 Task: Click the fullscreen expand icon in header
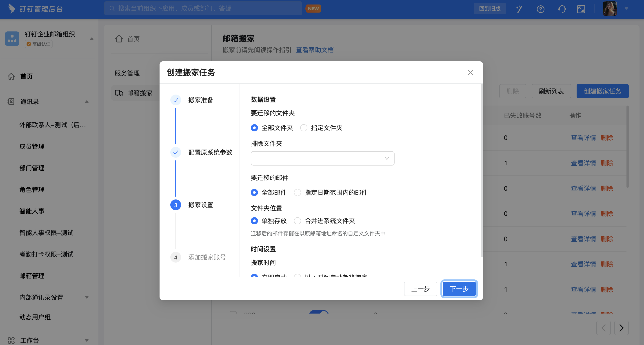(581, 9)
